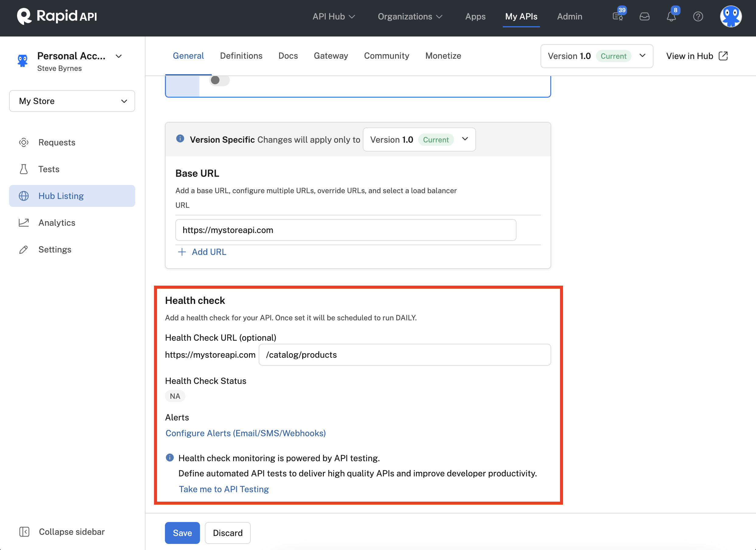Click the messages envelope icon
Screen dimensions: 756x550
(645, 16)
